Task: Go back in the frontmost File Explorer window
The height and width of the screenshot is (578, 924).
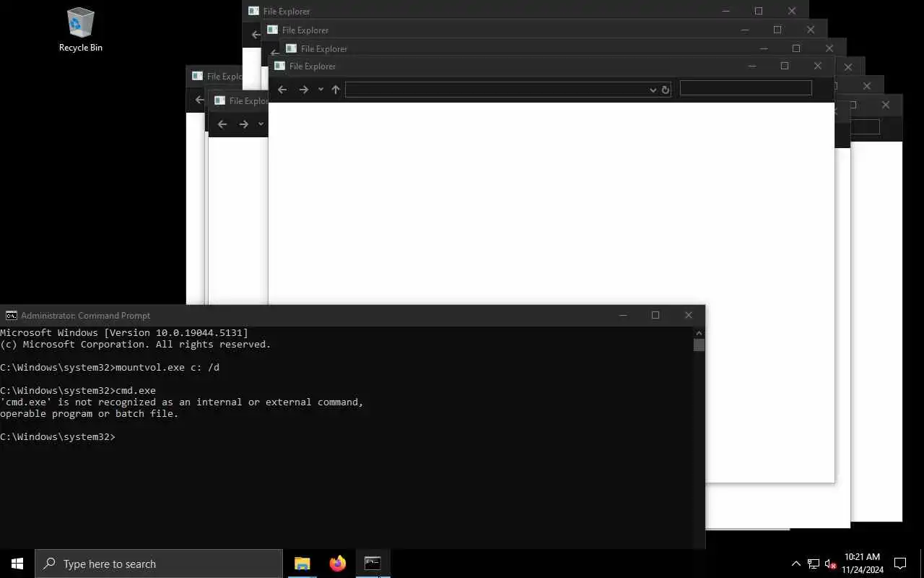Action: click(x=282, y=90)
